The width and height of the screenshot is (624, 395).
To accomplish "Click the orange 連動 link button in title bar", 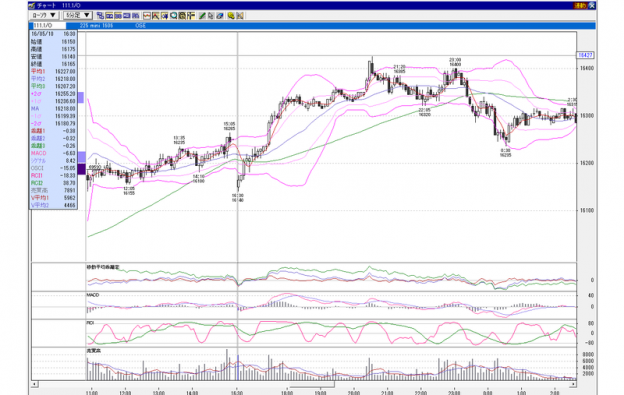I will 579,6.
